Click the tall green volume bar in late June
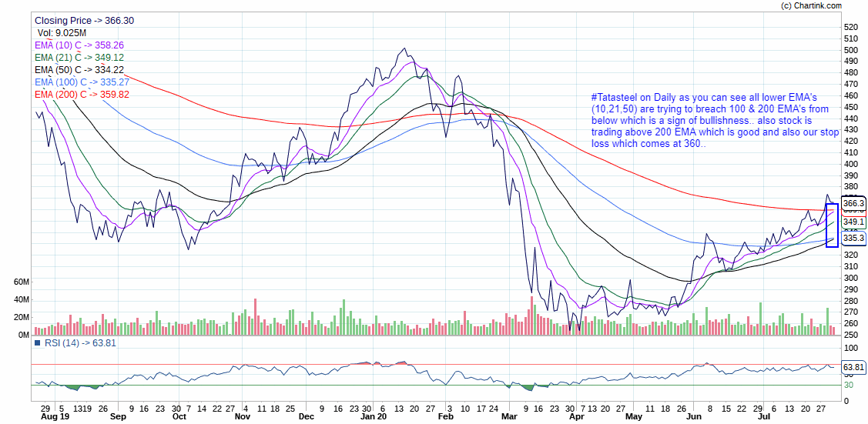This screenshot has width=868, height=424. (761, 319)
